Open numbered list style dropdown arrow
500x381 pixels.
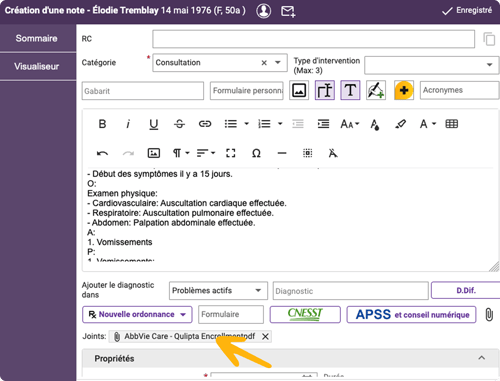pyautogui.click(x=280, y=124)
